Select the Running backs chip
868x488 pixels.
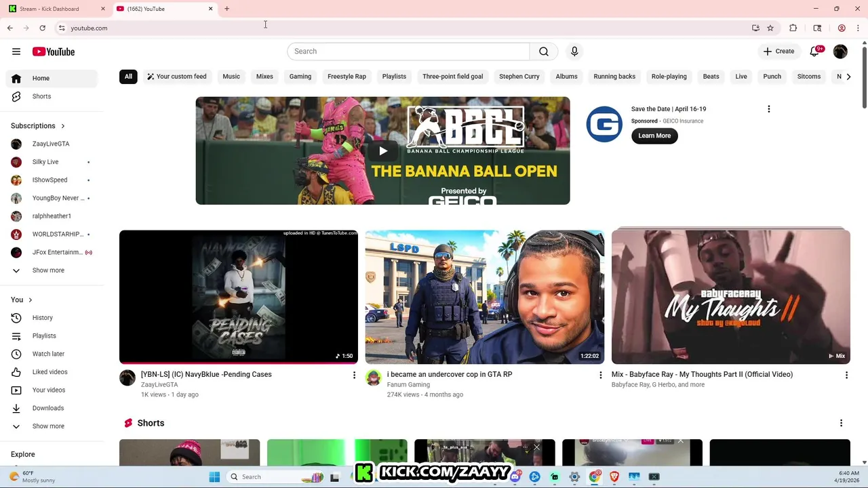614,77
